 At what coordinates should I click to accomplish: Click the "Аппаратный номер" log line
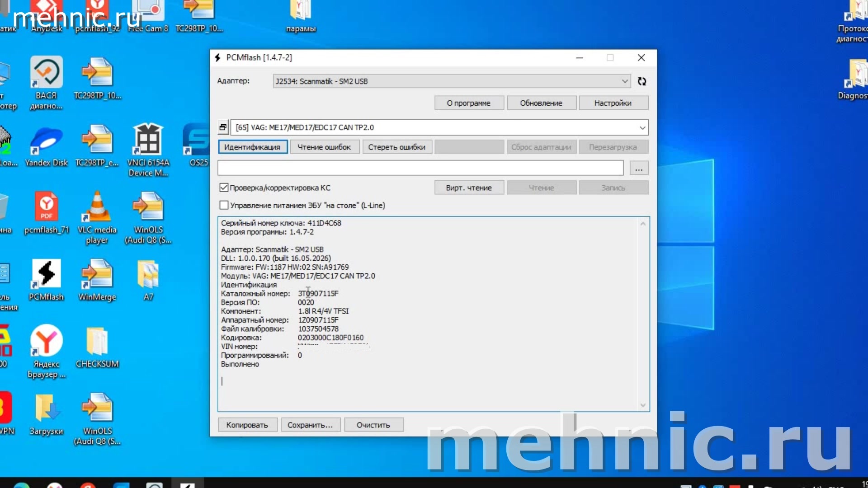point(279,320)
